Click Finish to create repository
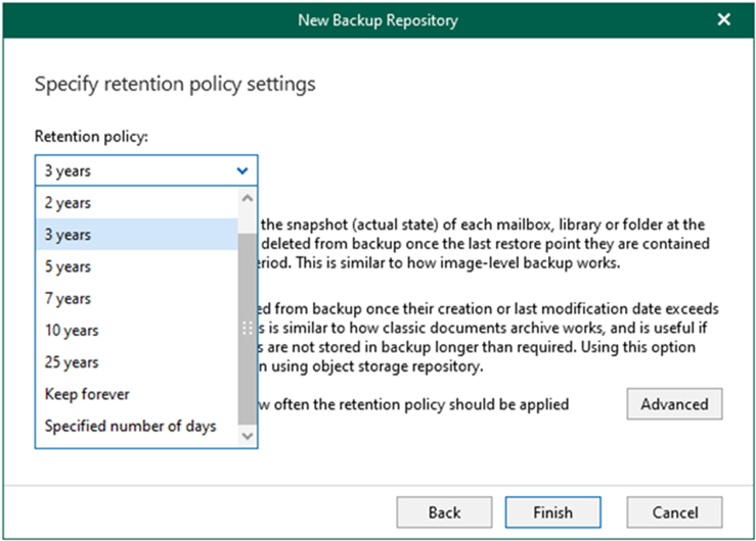The image size is (756, 541). (553, 512)
